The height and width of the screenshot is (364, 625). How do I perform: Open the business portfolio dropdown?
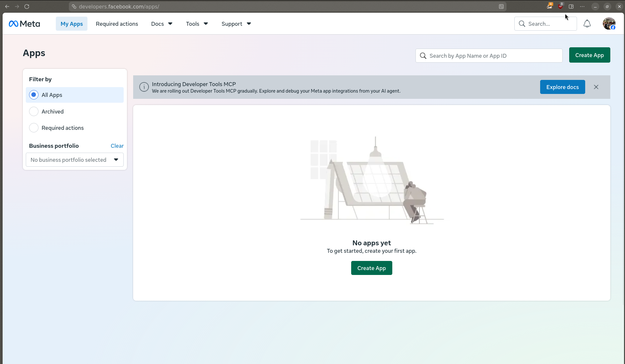[x=75, y=160]
